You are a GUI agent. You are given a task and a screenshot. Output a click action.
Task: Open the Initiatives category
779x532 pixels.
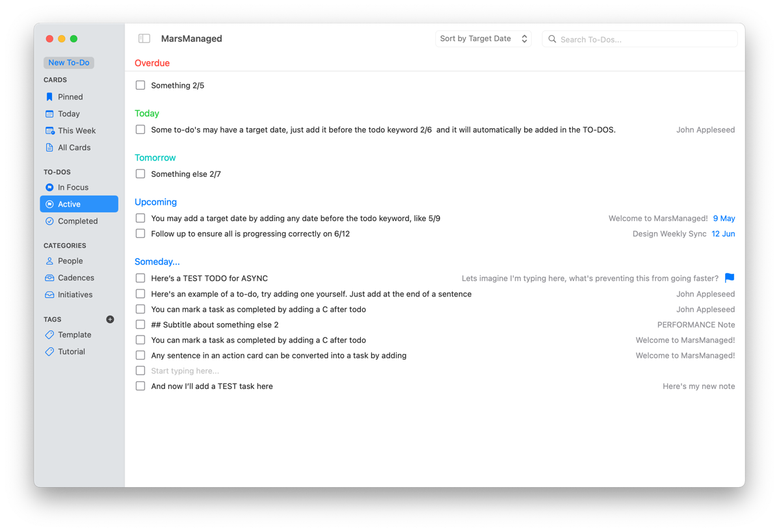[x=79, y=295]
